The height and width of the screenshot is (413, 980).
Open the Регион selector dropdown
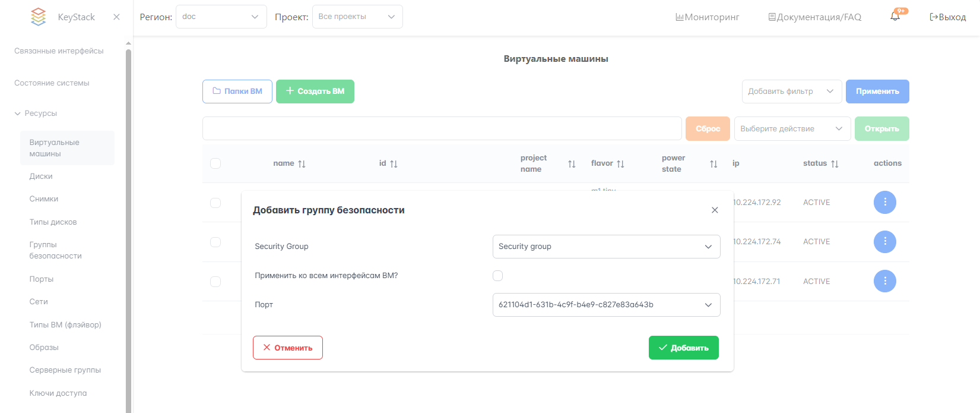point(221,17)
